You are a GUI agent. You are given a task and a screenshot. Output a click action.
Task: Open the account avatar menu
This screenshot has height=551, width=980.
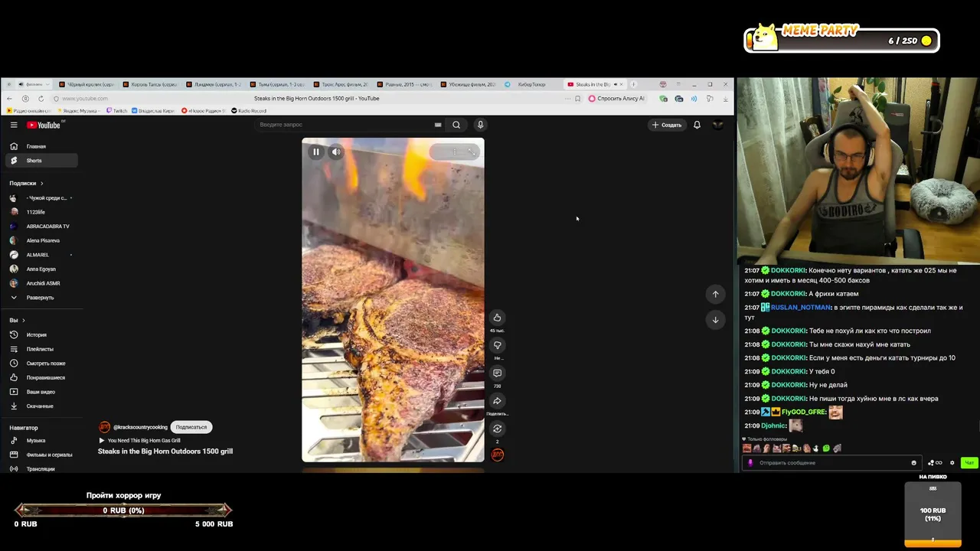pyautogui.click(x=717, y=125)
